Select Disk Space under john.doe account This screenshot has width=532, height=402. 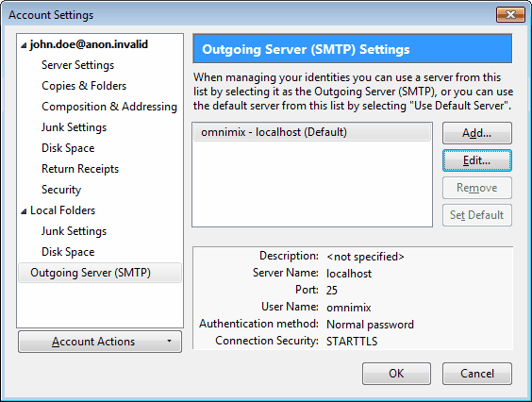tap(68, 148)
